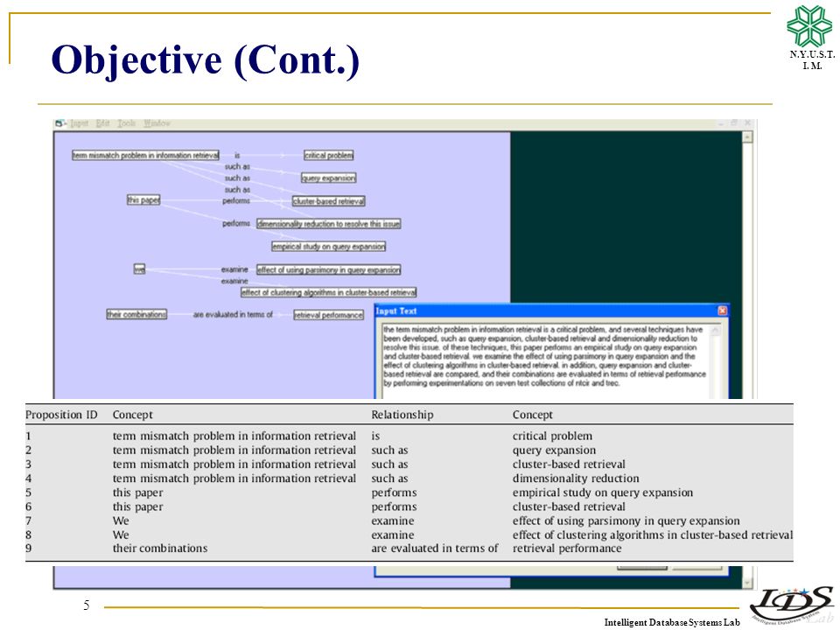Select the 'term mismatch problem in information retrieval' node
This screenshot has width=840, height=630.
click(146, 156)
